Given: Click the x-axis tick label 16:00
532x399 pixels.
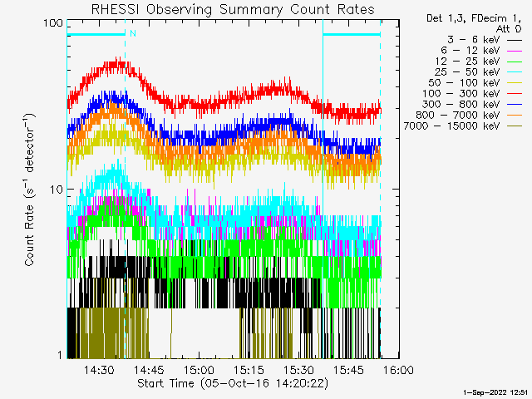Looking at the screenshot, I should pyautogui.click(x=398, y=370).
